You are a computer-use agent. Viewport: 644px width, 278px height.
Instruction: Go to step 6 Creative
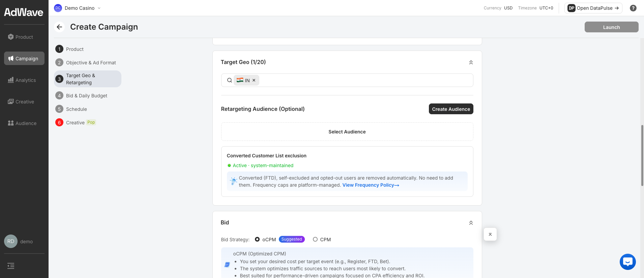[x=88, y=123]
